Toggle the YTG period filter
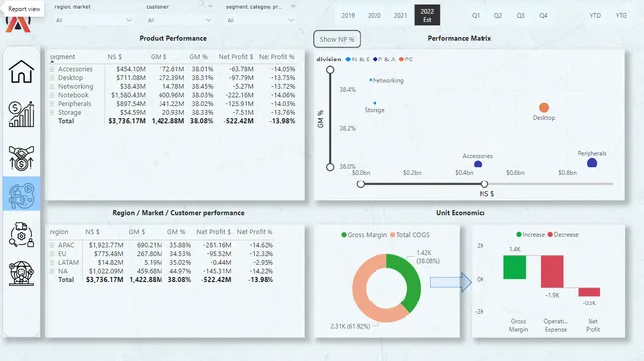The width and height of the screenshot is (644, 361). click(621, 15)
